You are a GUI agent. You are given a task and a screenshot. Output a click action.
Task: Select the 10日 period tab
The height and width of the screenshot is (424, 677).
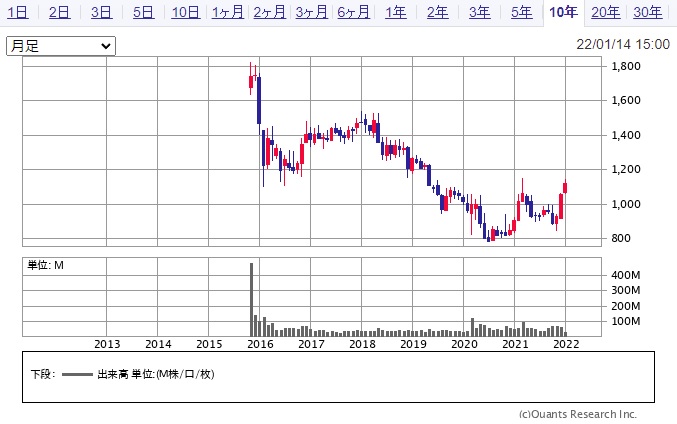pyautogui.click(x=186, y=12)
